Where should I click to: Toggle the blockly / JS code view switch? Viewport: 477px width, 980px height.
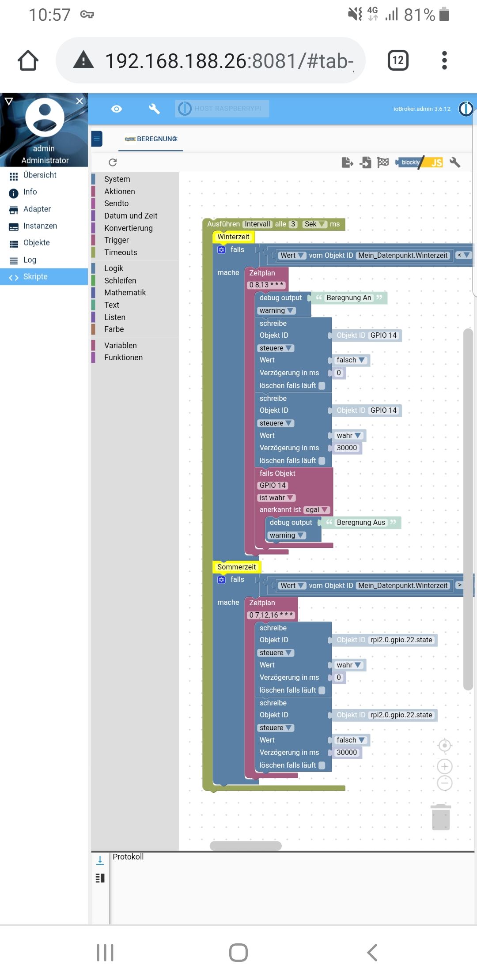point(419,162)
